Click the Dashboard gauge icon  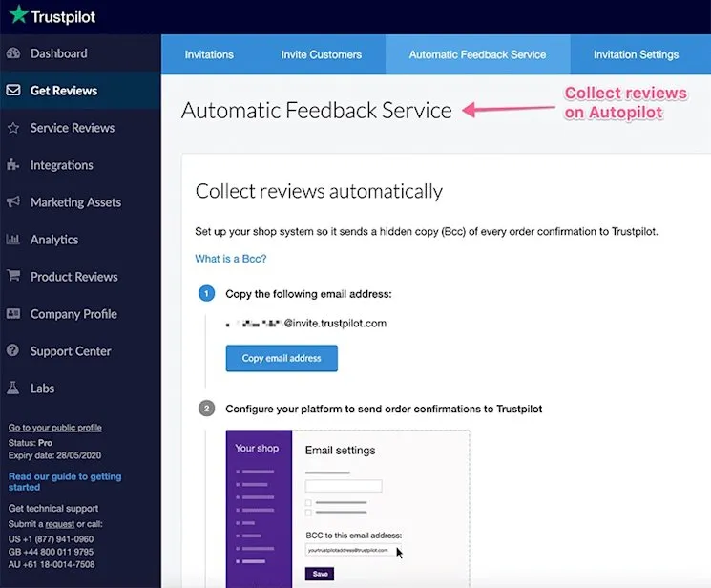(x=13, y=53)
